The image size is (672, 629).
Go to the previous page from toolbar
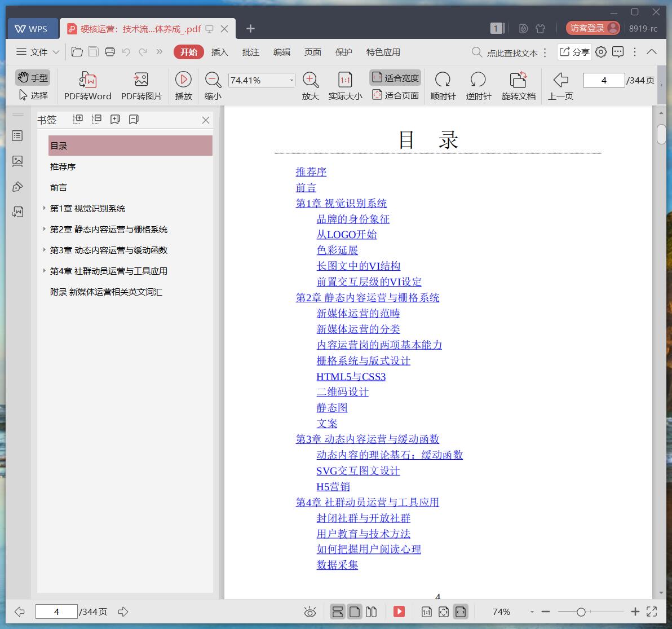pos(560,86)
